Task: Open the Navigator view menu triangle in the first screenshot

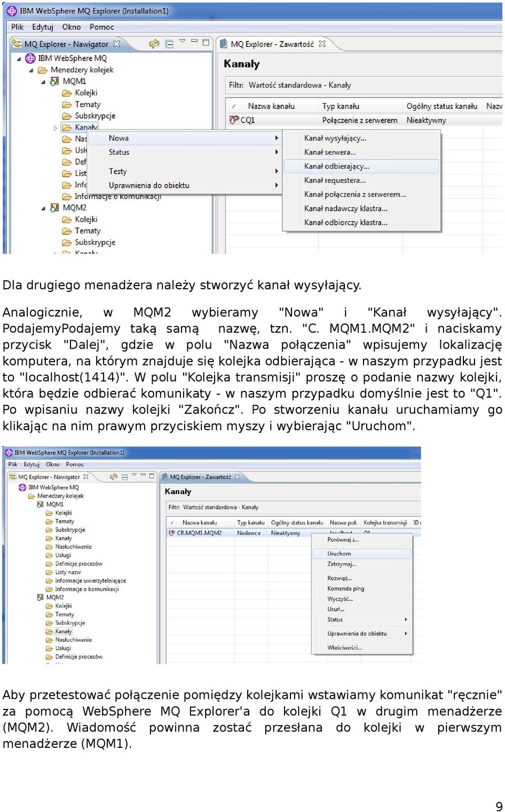Action: pos(182,41)
